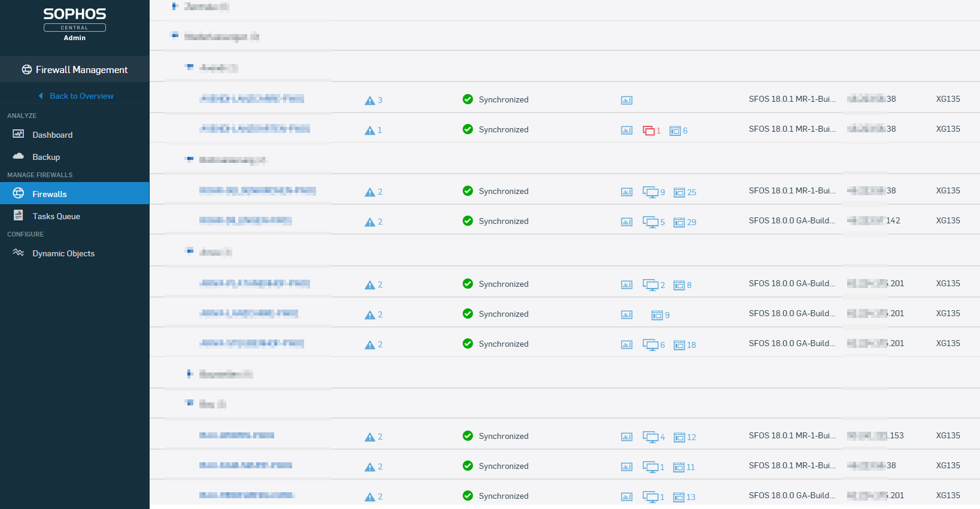Click the Sophos Central logo
This screenshot has width=980, height=509.
(74, 19)
